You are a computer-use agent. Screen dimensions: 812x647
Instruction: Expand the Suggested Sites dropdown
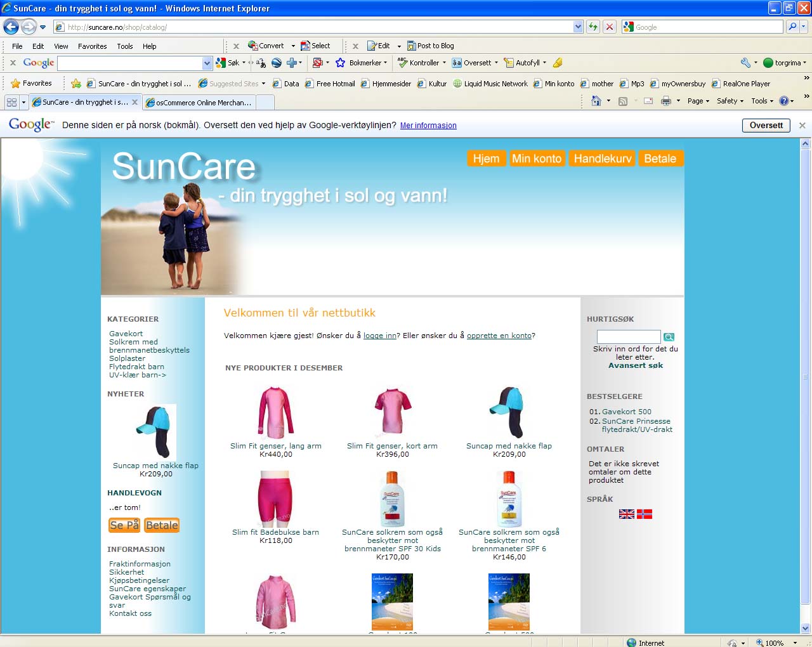[263, 83]
